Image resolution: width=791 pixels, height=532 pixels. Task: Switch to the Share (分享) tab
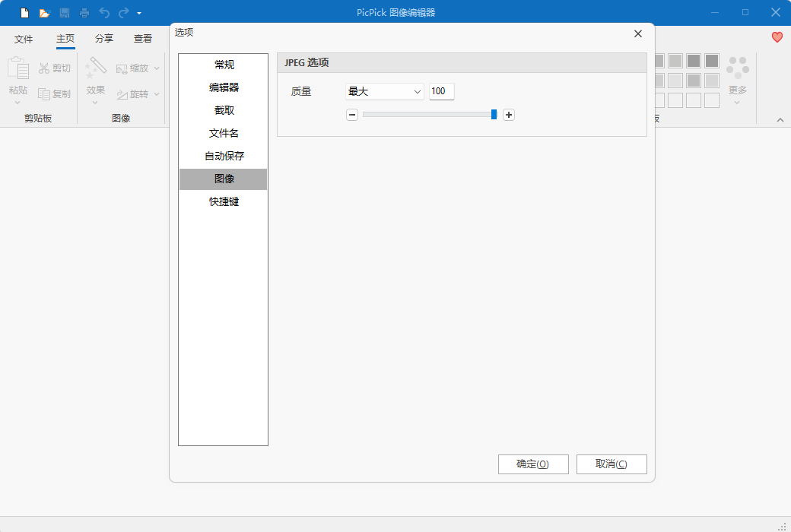tap(104, 39)
